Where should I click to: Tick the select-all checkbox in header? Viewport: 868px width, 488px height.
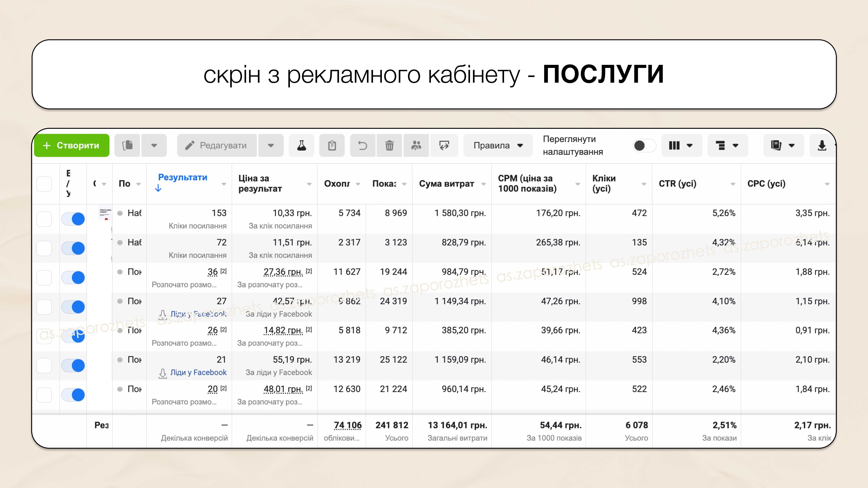(x=44, y=184)
